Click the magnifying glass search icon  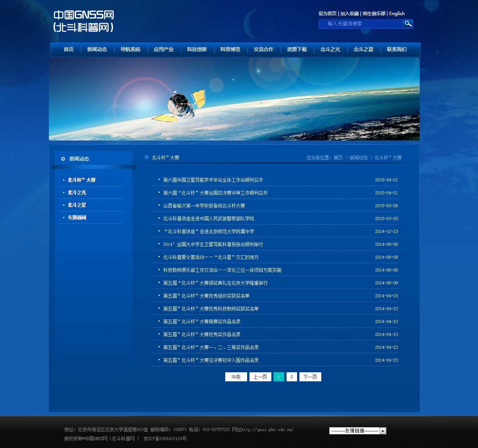[408, 24]
